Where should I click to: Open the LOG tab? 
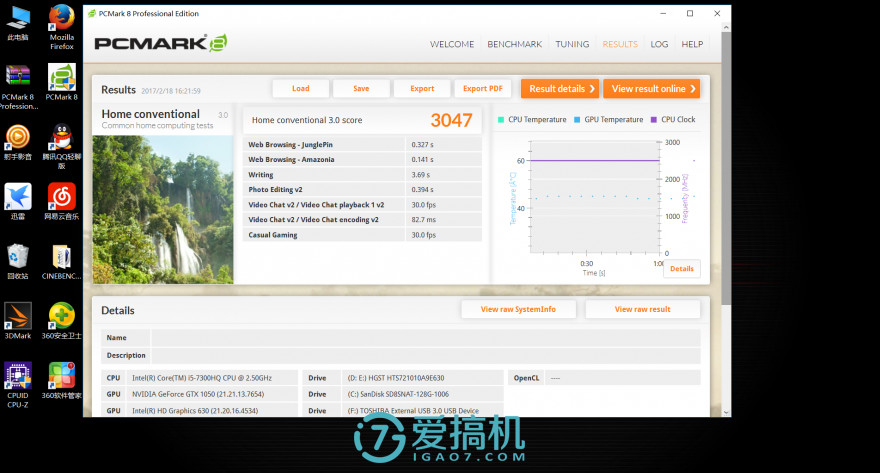[x=659, y=44]
